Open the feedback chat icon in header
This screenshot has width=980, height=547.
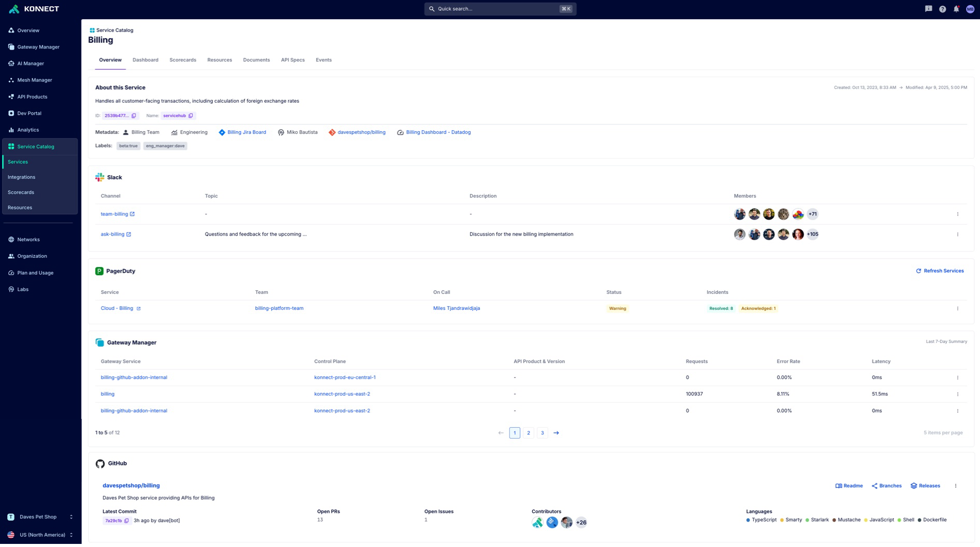coord(928,9)
